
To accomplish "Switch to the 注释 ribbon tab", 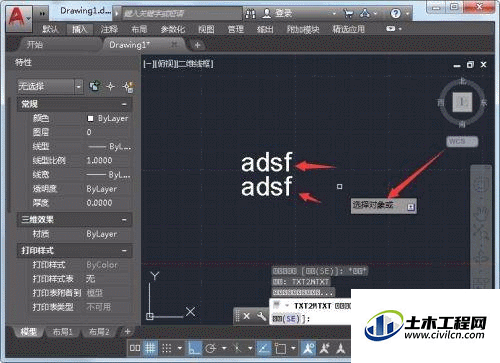I will [x=109, y=29].
